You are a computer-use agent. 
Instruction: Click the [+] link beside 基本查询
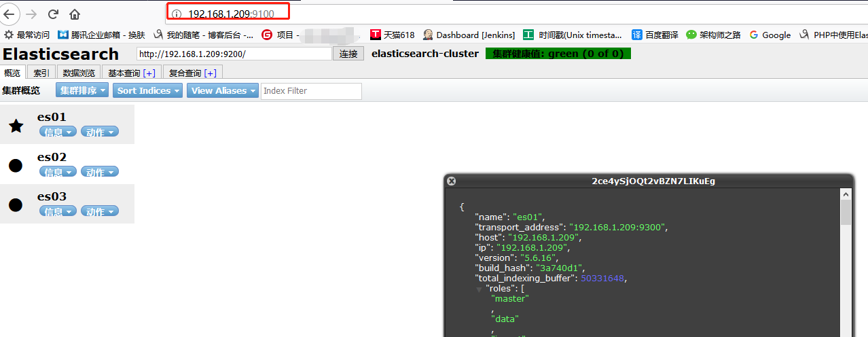tap(149, 73)
